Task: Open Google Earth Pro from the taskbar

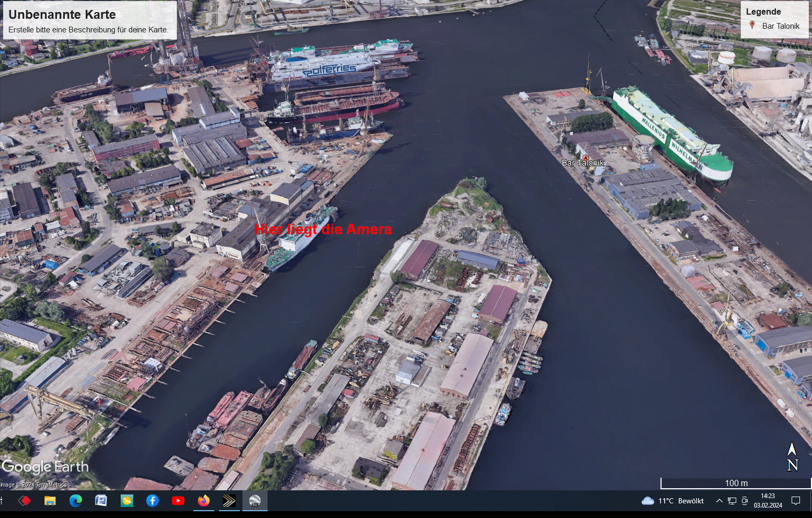Action: click(x=254, y=501)
